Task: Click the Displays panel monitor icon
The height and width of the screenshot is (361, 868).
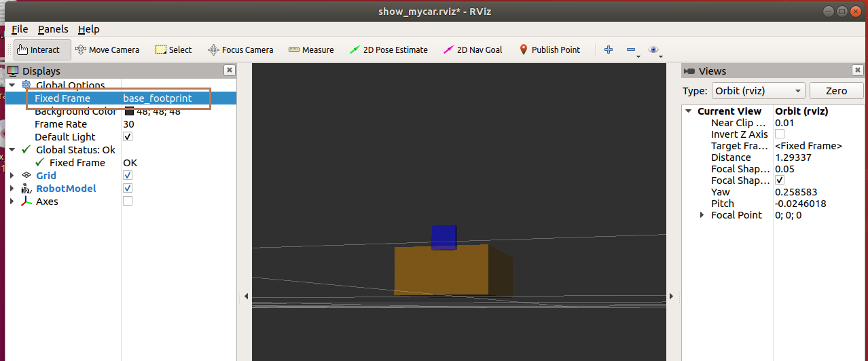Action: pos(13,71)
